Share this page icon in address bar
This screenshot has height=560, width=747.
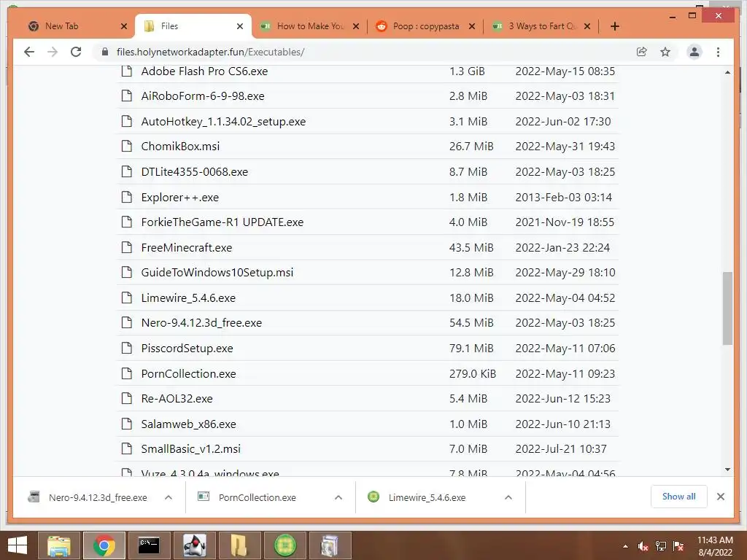coord(642,52)
